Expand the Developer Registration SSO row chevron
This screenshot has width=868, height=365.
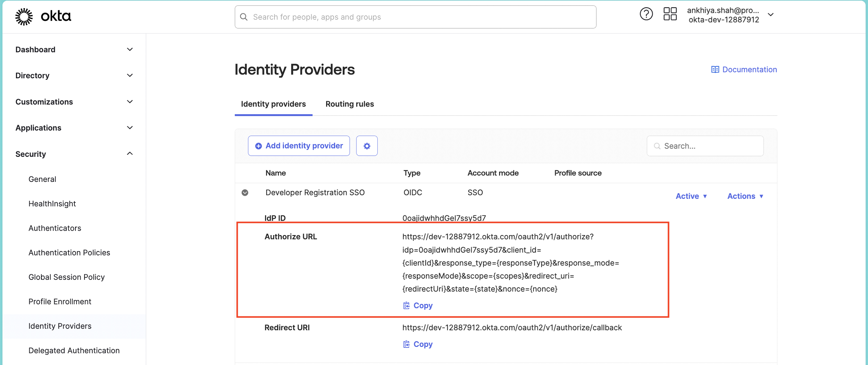245,192
